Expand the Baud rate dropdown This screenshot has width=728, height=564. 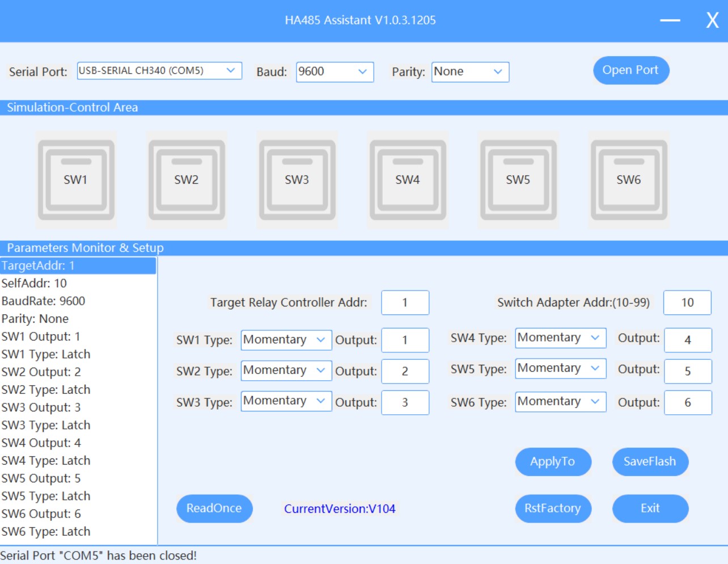pyautogui.click(x=335, y=71)
